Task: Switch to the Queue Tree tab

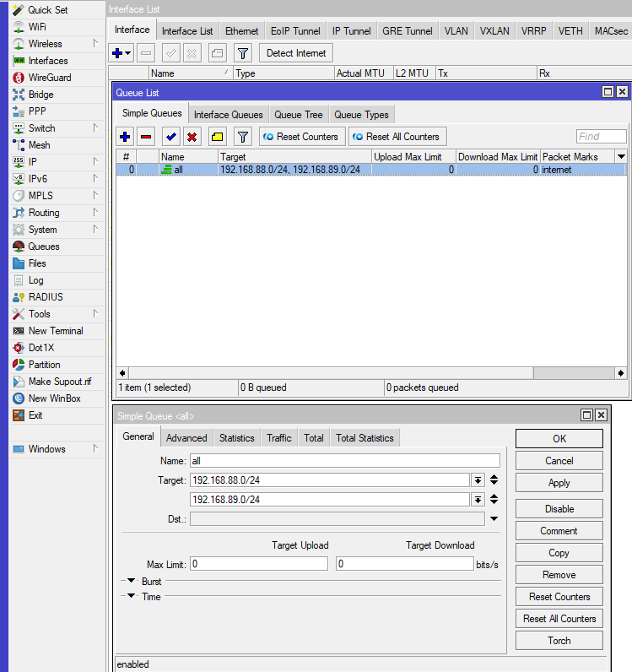Action: pyautogui.click(x=298, y=115)
